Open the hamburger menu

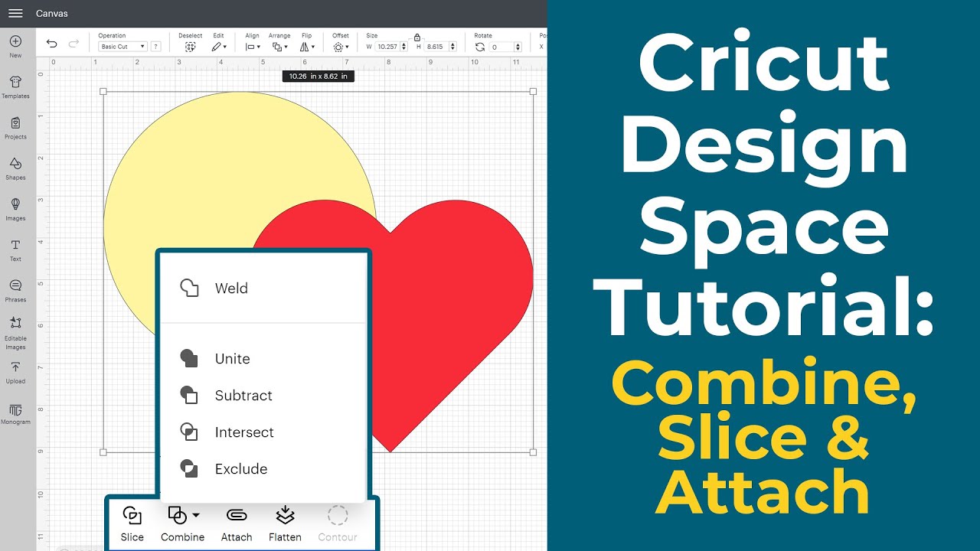(x=15, y=13)
